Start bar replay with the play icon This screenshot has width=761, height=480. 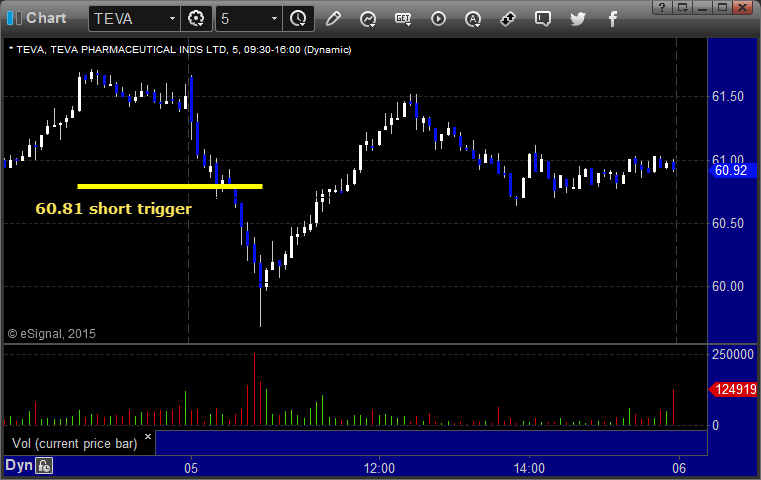click(x=438, y=19)
